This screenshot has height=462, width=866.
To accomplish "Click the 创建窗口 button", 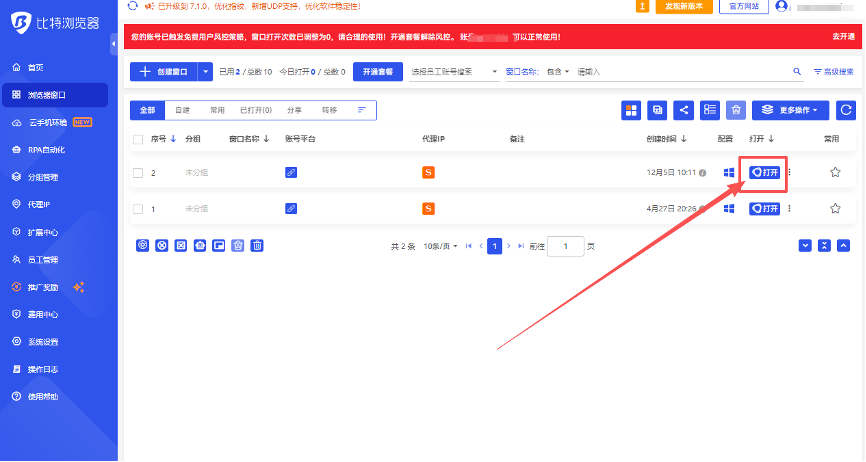I will (164, 72).
